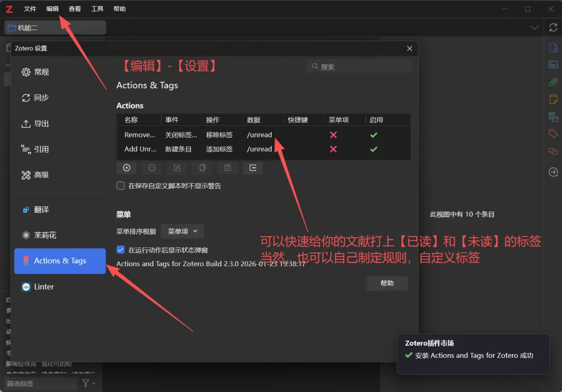Click menu-item red X for Remove row
562x392 pixels.
pos(334,135)
